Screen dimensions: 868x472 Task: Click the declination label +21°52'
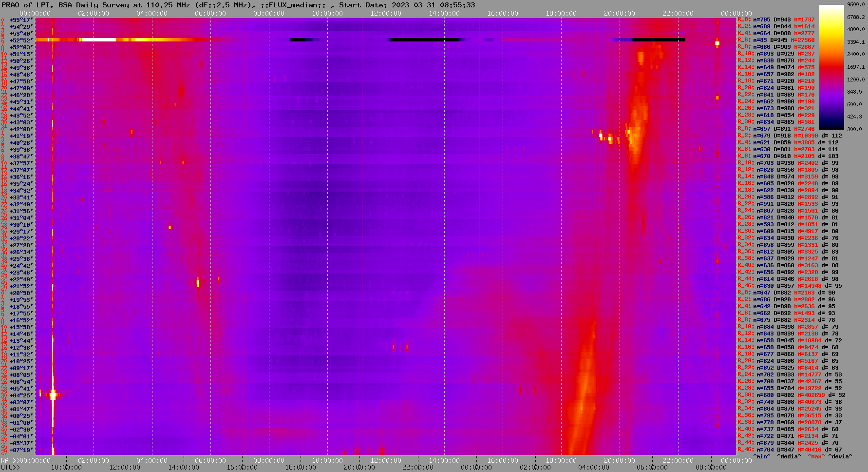pyautogui.click(x=21, y=286)
